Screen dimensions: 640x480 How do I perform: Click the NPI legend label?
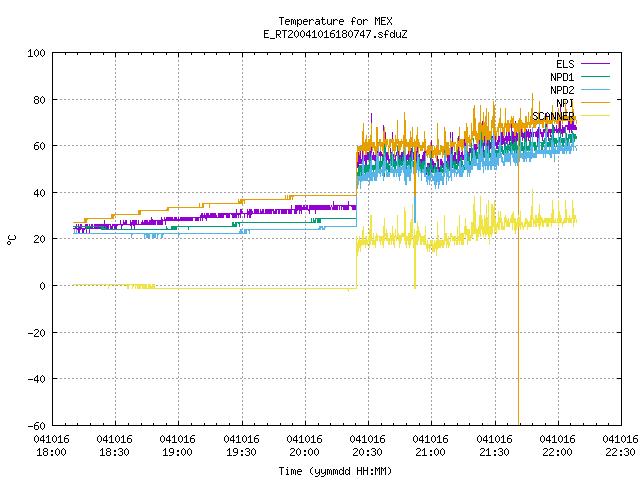(565, 103)
